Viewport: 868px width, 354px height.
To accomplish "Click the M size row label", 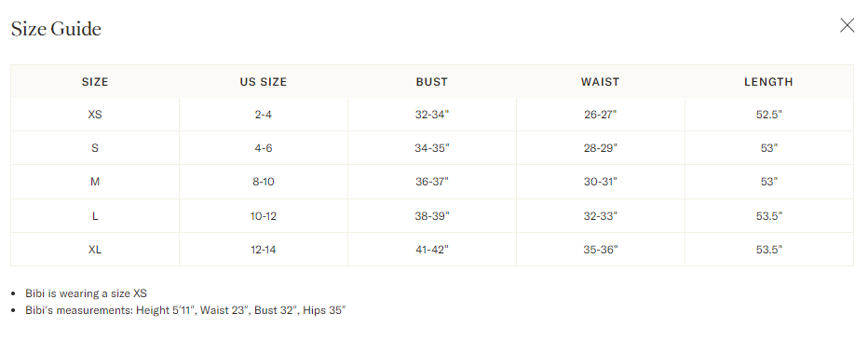I will [95, 182].
